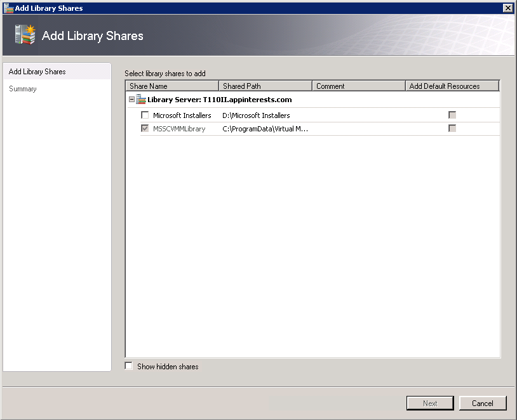Sort by Shared Path column header
The image size is (517, 420).
(265, 86)
